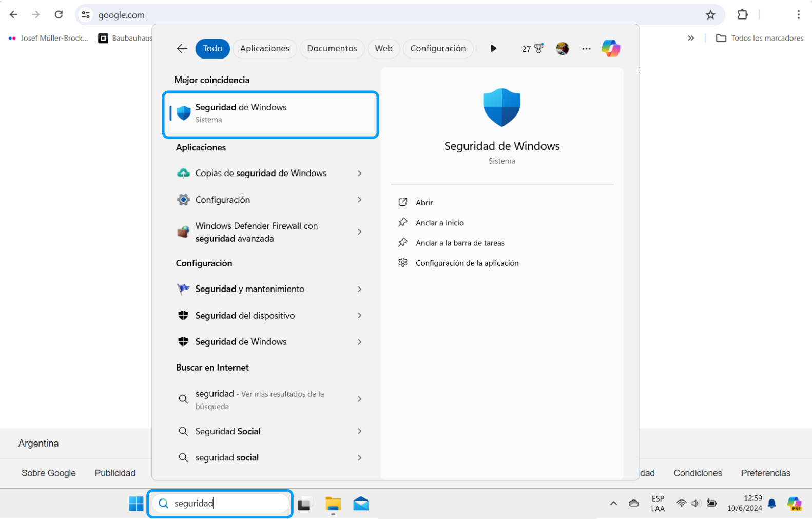The height and width of the screenshot is (519, 812).
Task: Switch to the Configuración filter tab
Action: point(438,49)
